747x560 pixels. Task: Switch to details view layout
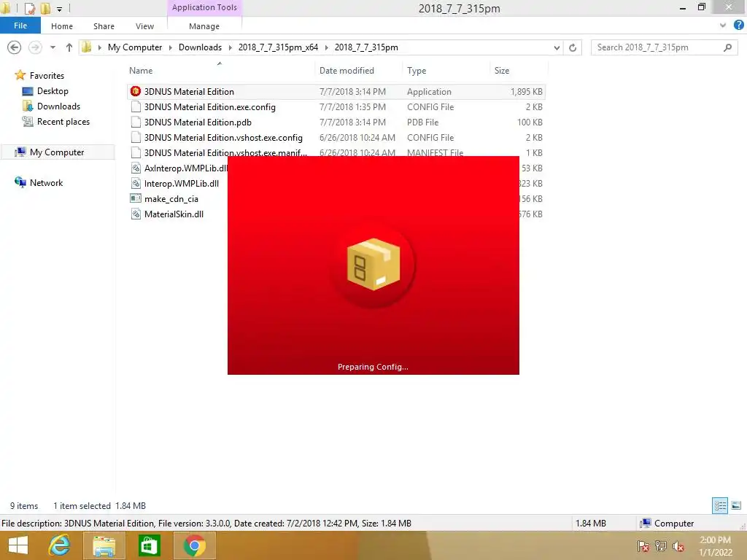coord(720,505)
